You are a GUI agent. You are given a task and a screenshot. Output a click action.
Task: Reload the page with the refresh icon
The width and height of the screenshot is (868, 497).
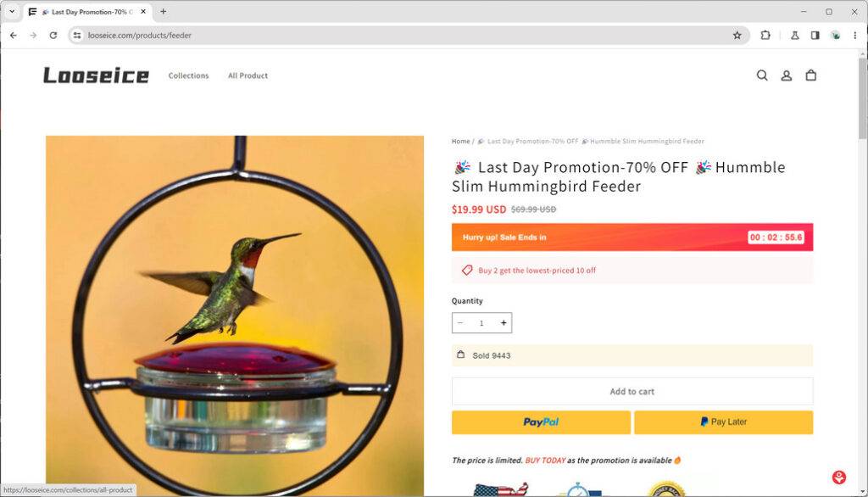tap(53, 36)
